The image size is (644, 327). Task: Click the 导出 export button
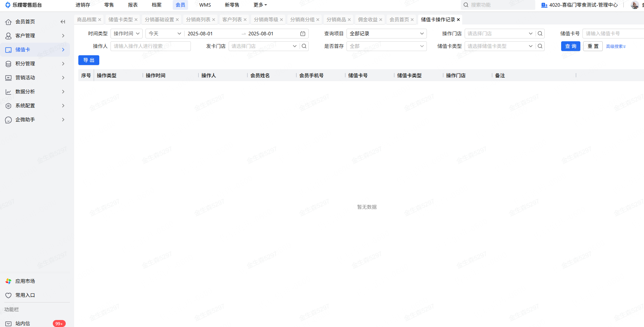coord(89,60)
